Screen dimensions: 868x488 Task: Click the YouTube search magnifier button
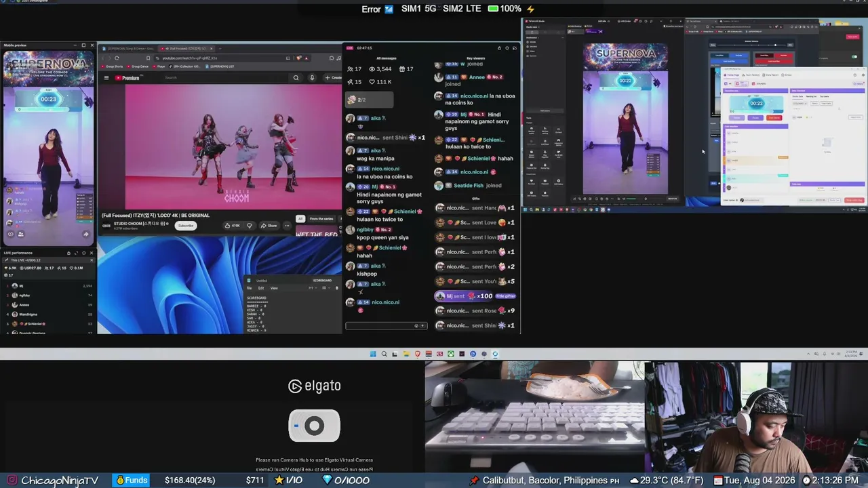point(296,78)
